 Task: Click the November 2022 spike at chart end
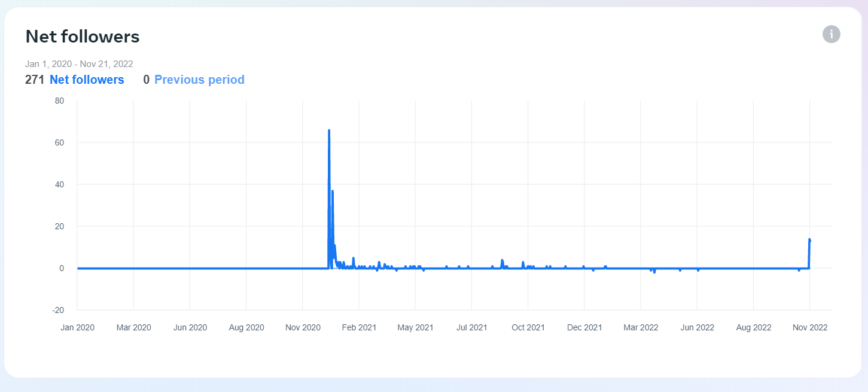click(809, 240)
